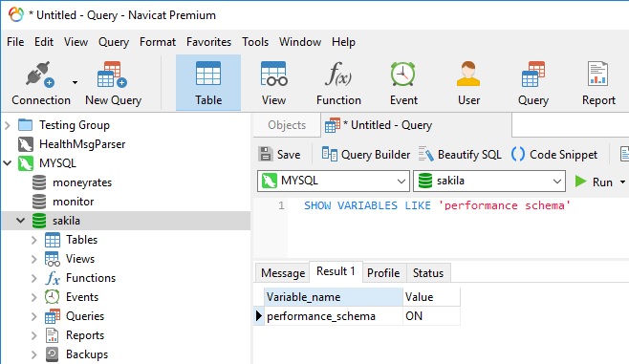
Task: Switch to the Profile tab
Action: click(x=383, y=273)
